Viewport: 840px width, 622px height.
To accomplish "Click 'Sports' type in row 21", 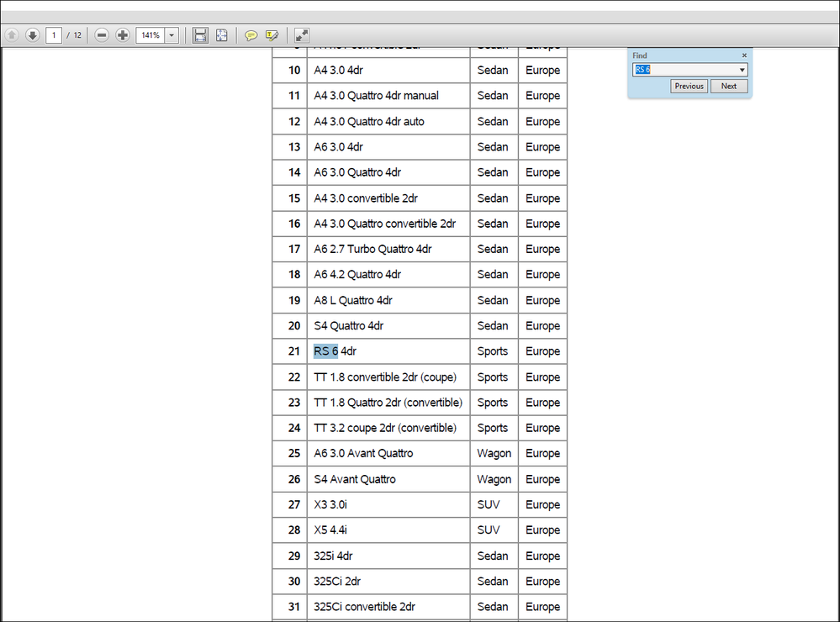I will 493,351.
